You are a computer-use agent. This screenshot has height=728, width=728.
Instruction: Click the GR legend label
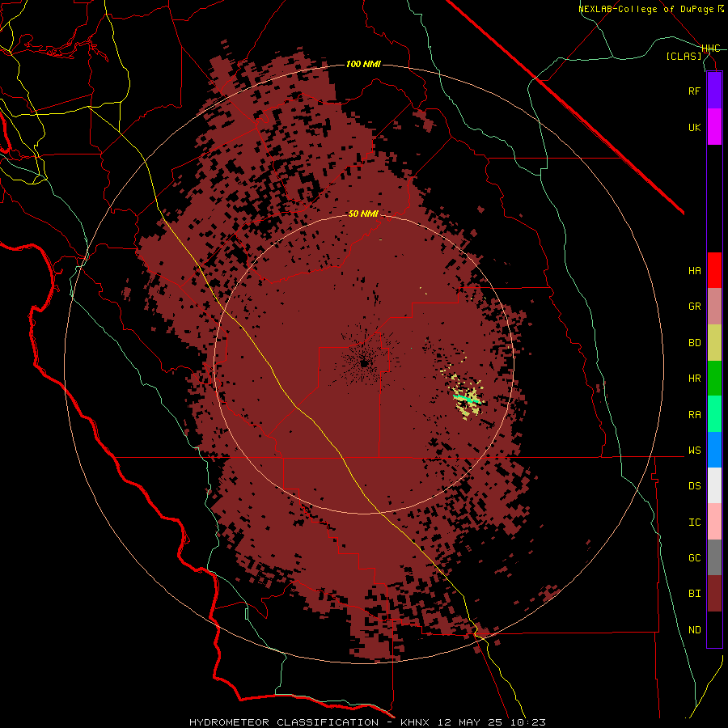point(694,307)
